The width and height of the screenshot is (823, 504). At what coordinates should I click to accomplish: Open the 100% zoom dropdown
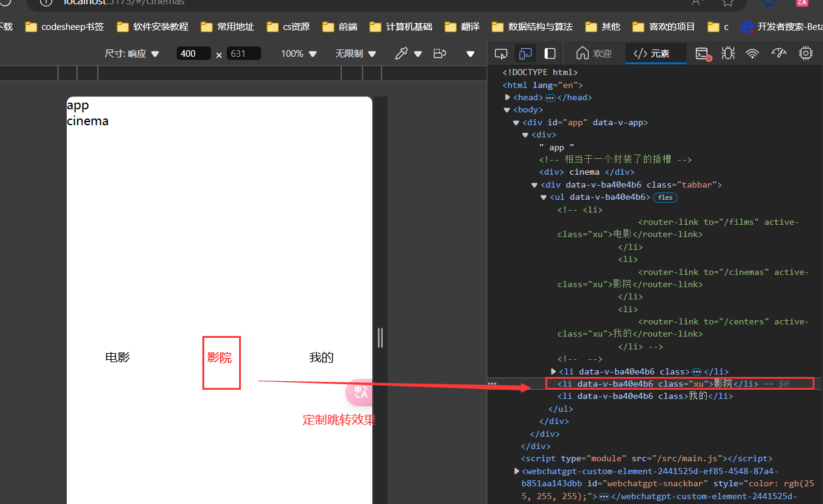pos(298,54)
